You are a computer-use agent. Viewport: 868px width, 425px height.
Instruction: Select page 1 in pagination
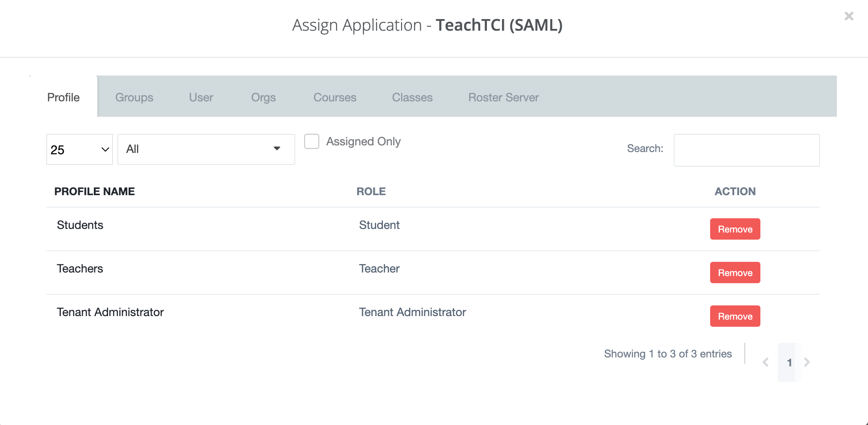point(789,362)
